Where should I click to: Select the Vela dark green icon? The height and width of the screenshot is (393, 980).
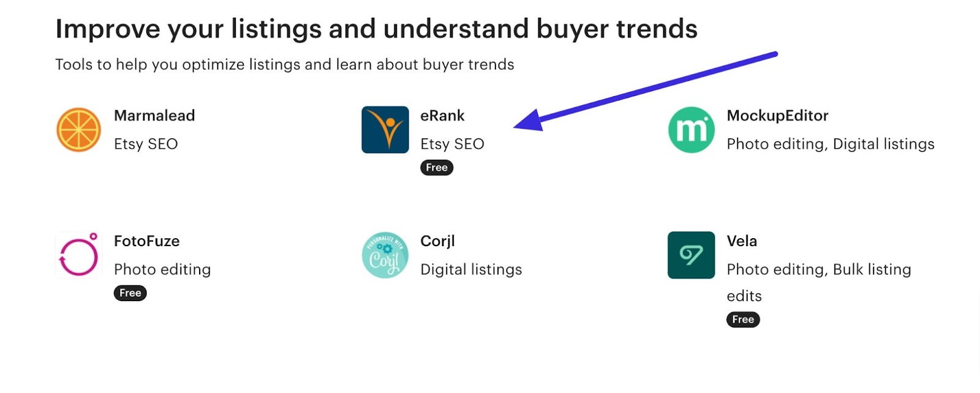pyautogui.click(x=691, y=255)
